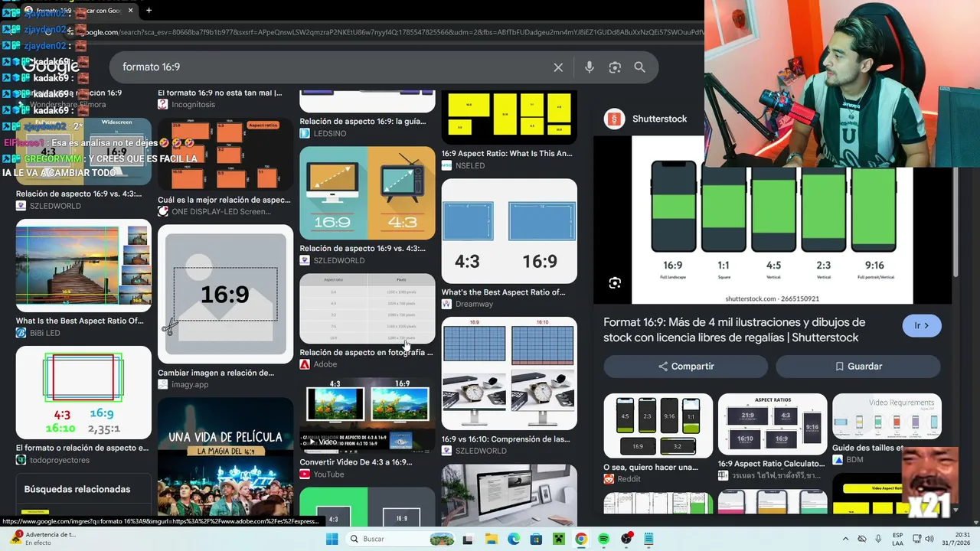Click the ESP LAA language indicator
The image size is (980, 551).
898,539
